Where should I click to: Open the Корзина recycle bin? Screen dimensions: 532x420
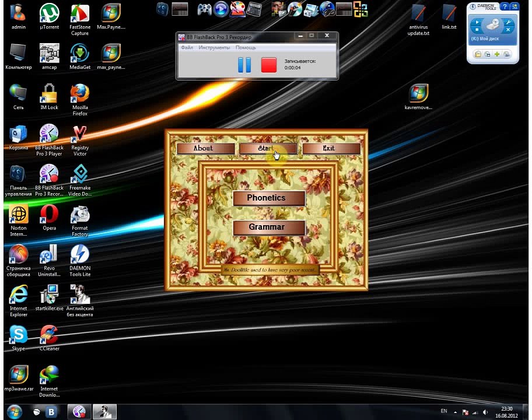coord(18,136)
